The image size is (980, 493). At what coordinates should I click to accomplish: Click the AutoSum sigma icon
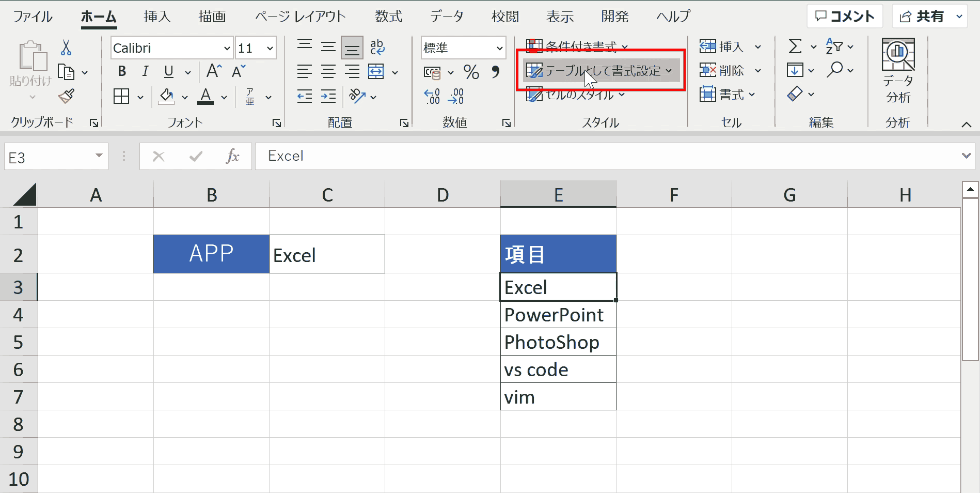point(795,47)
